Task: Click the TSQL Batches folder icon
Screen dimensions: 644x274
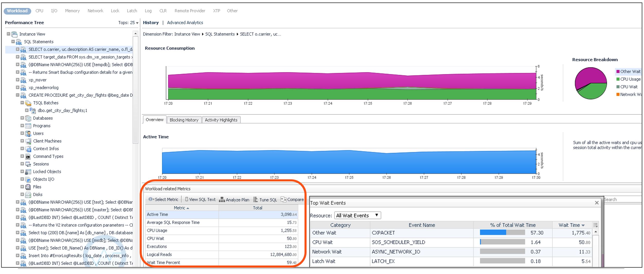Action: (28, 103)
